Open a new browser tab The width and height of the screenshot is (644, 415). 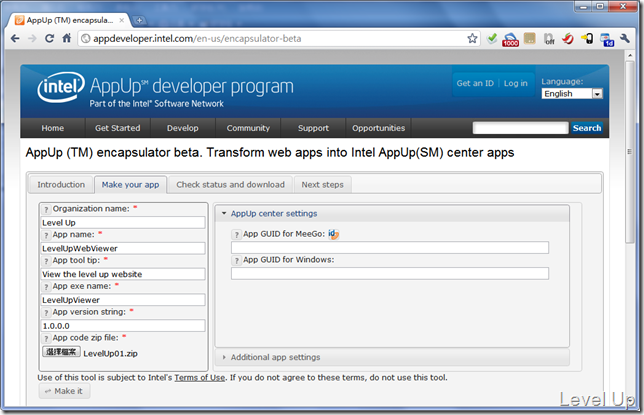click(x=139, y=20)
